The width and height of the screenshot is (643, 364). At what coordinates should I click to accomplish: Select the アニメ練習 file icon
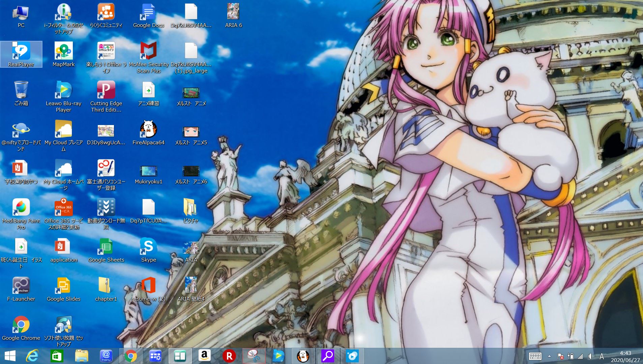(148, 93)
